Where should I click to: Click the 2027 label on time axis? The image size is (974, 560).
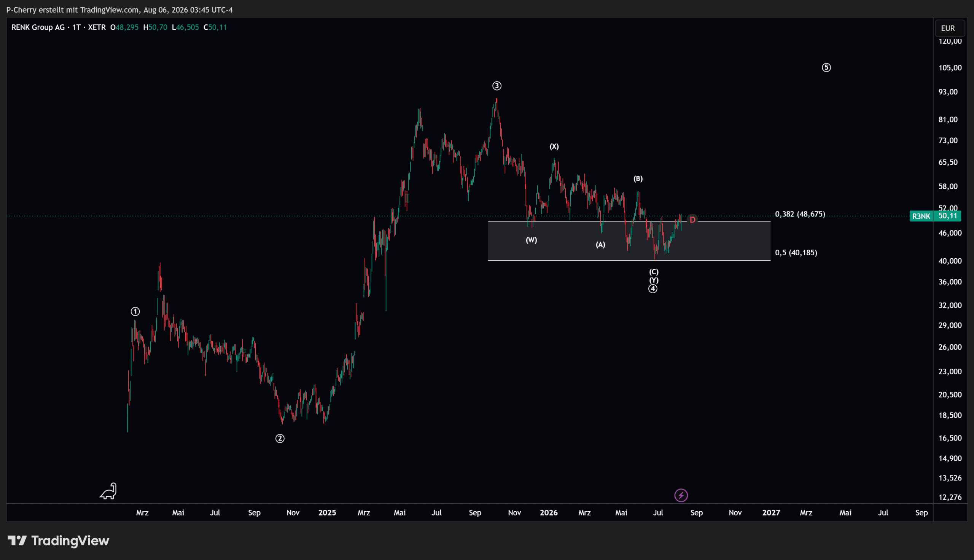tap(771, 513)
